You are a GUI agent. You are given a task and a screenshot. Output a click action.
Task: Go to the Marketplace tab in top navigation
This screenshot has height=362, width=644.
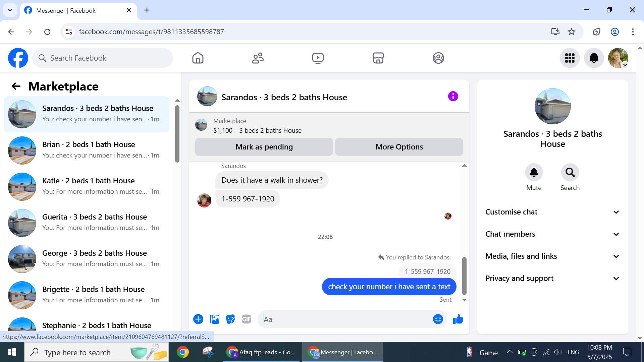click(378, 58)
